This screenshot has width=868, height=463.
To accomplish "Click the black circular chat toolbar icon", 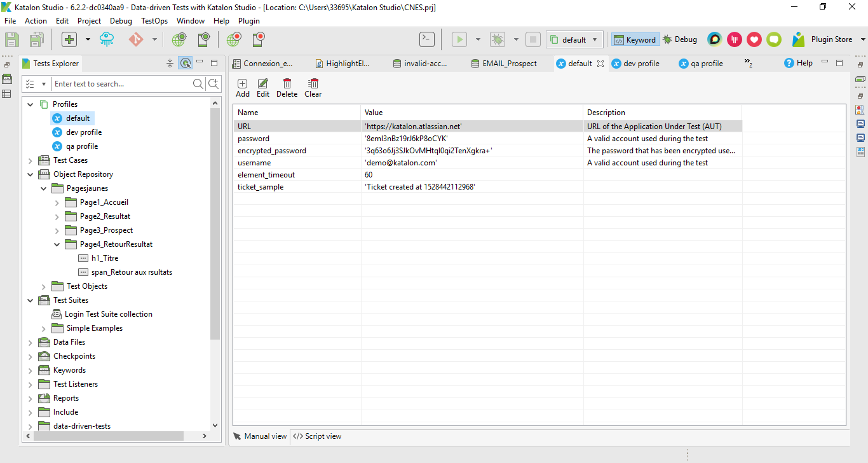I will point(715,39).
